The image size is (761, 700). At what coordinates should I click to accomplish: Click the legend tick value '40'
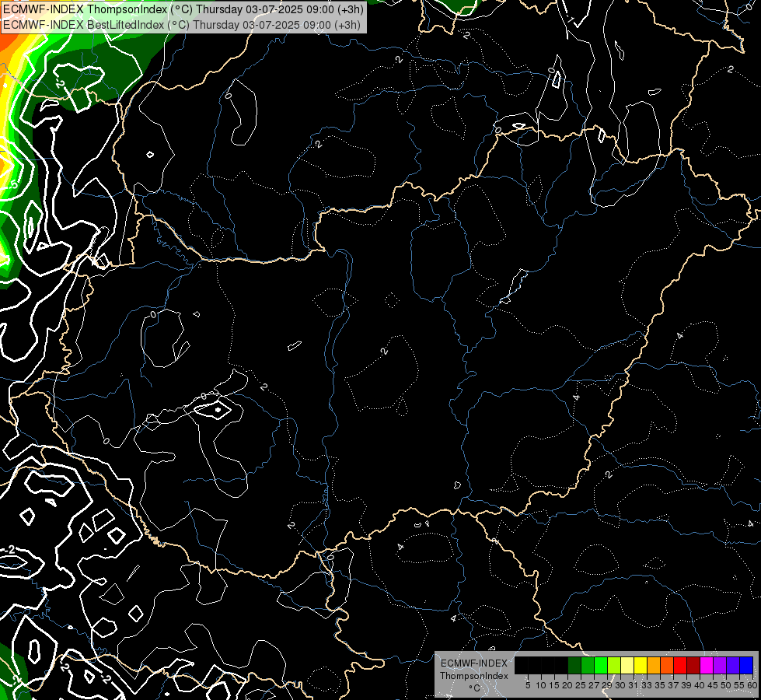pos(700,685)
